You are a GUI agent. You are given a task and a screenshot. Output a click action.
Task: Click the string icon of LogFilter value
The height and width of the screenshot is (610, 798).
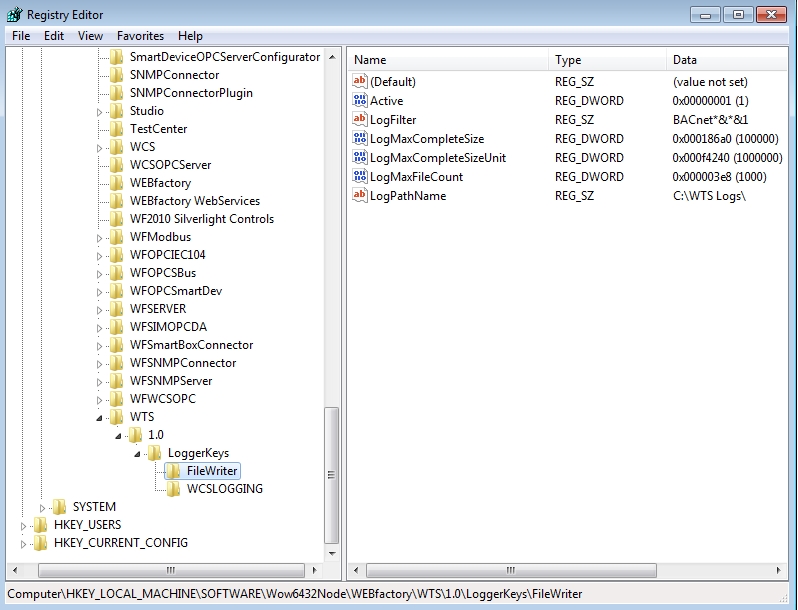360,120
